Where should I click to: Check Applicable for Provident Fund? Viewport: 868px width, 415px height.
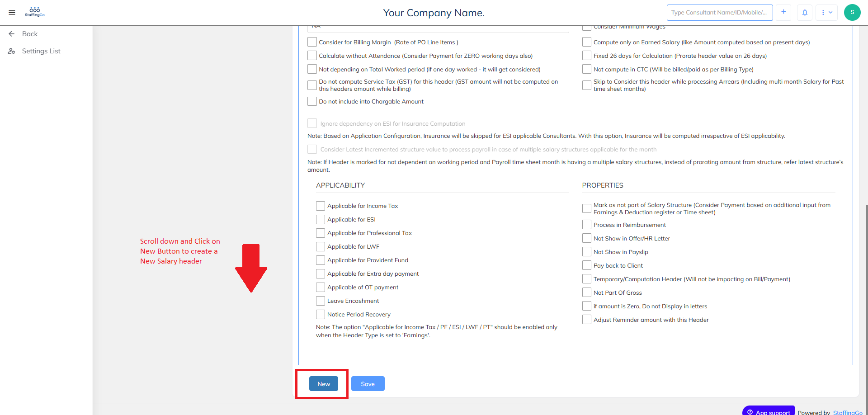click(321, 260)
